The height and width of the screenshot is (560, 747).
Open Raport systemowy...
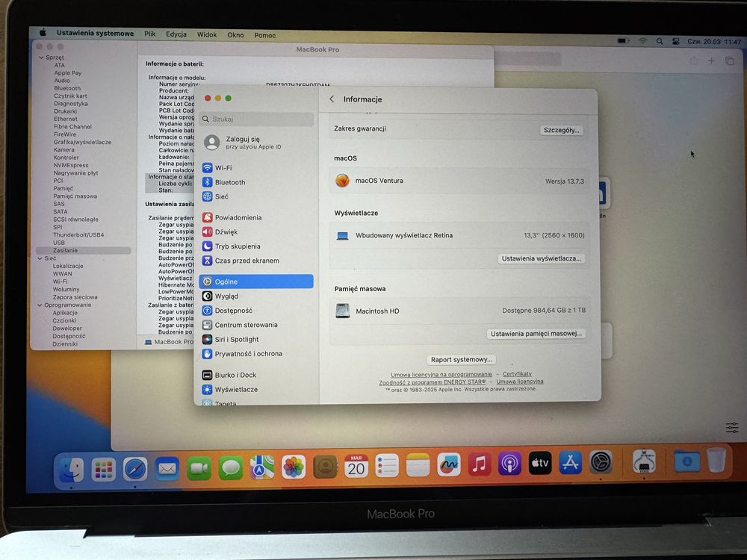pos(461,360)
